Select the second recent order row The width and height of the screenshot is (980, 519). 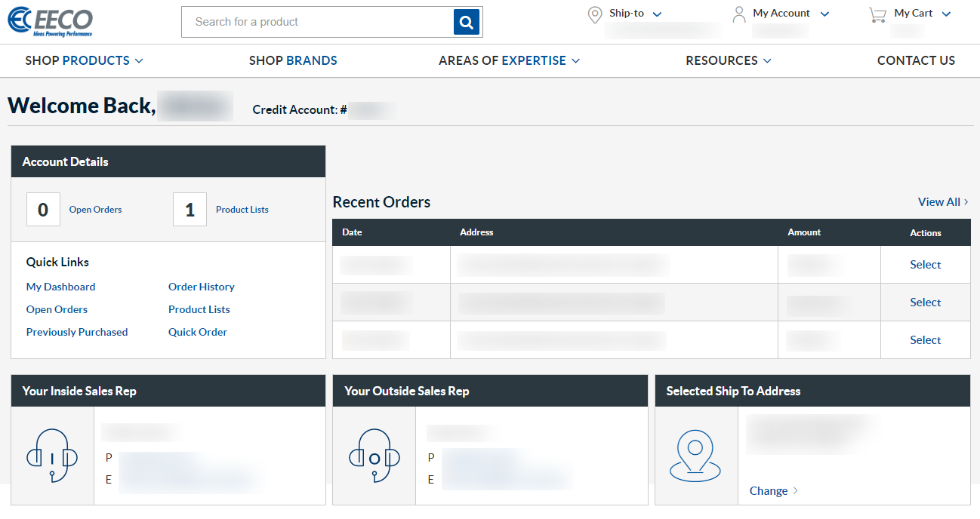tap(926, 302)
